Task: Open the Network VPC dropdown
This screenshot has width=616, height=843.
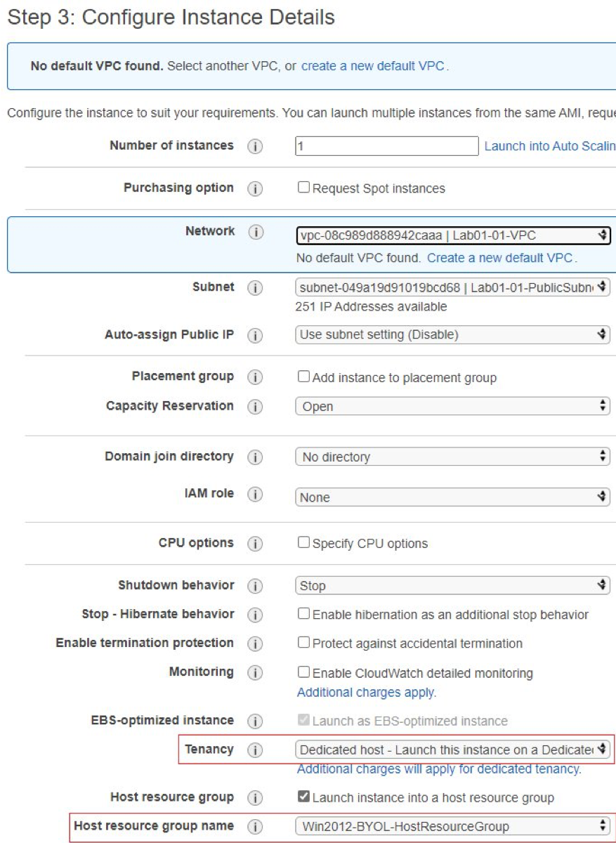Action: pos(453,236)
